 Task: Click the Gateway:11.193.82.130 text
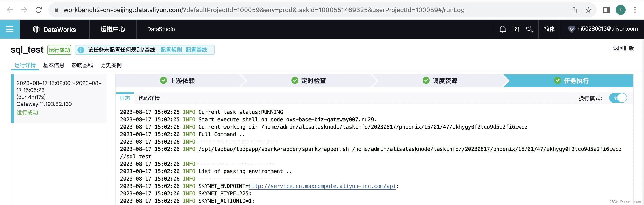44,104
